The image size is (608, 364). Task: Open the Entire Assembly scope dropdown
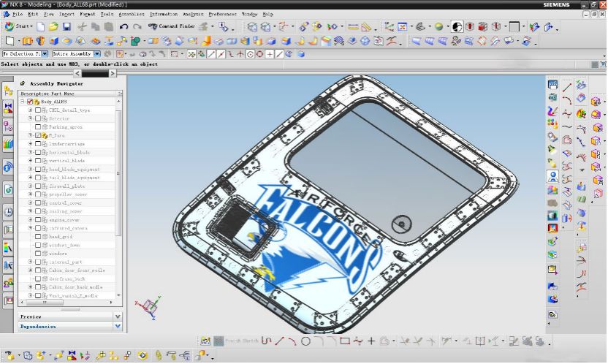96,54
